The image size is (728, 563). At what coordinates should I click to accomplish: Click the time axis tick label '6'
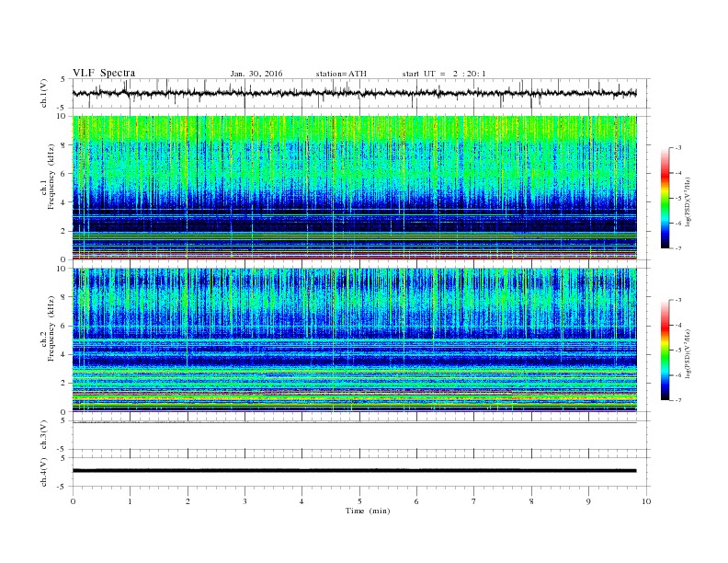[416, 501]
